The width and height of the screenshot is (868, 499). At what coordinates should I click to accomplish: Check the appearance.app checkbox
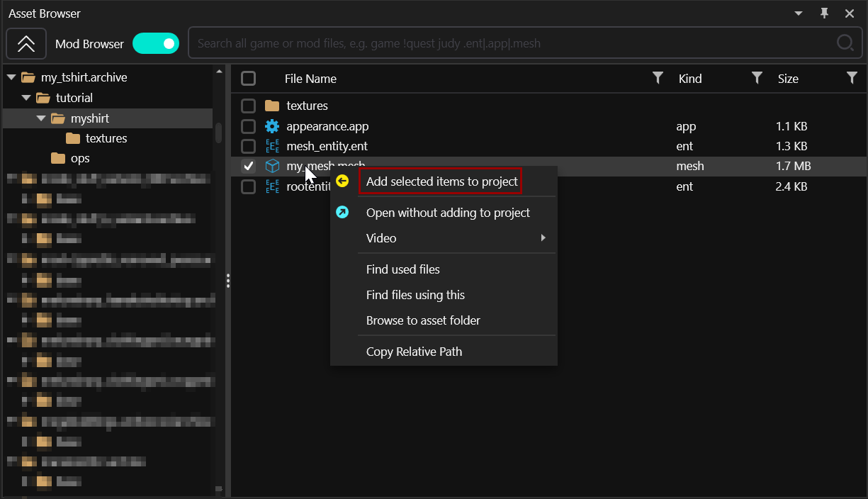(248, 126)
